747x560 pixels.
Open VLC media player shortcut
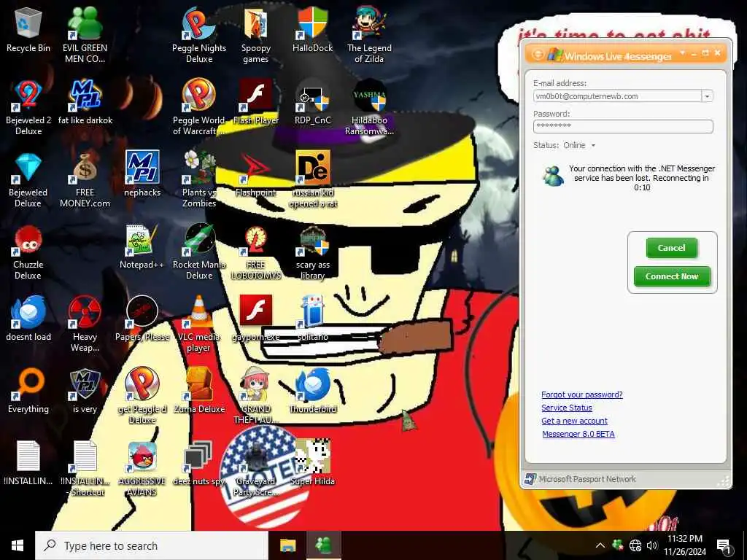pos(199,324)
